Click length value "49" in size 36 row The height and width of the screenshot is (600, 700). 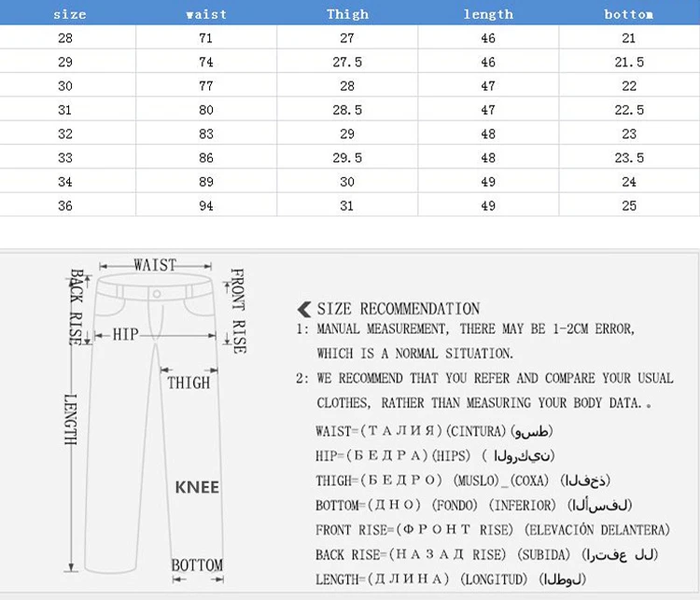pos(488,206)
